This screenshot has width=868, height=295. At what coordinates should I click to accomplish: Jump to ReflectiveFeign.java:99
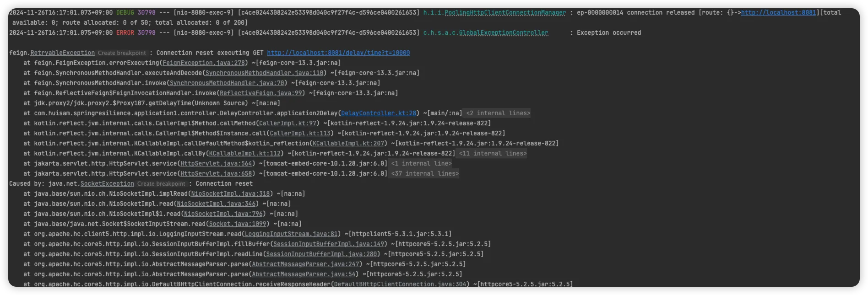tap(260, 93)
